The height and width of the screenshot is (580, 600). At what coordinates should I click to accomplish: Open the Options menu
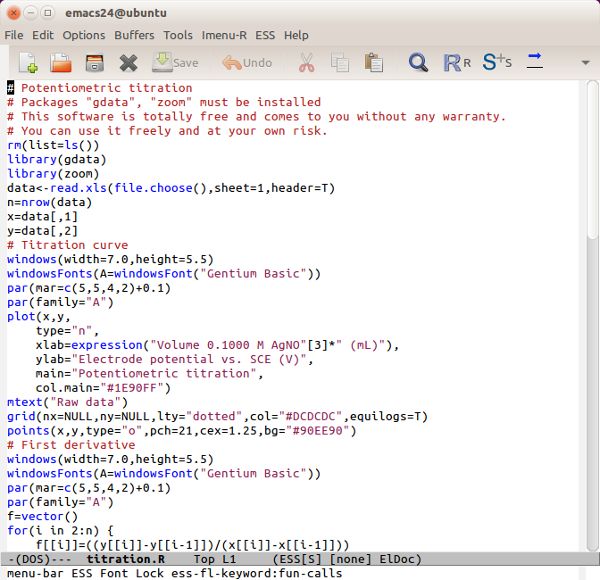point(83,35)
